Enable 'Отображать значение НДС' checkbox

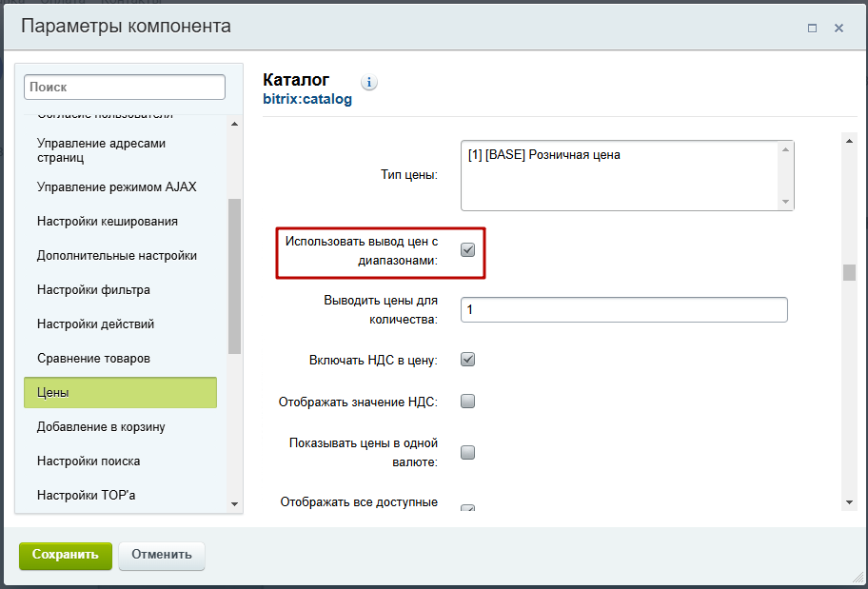click(467, 402)
